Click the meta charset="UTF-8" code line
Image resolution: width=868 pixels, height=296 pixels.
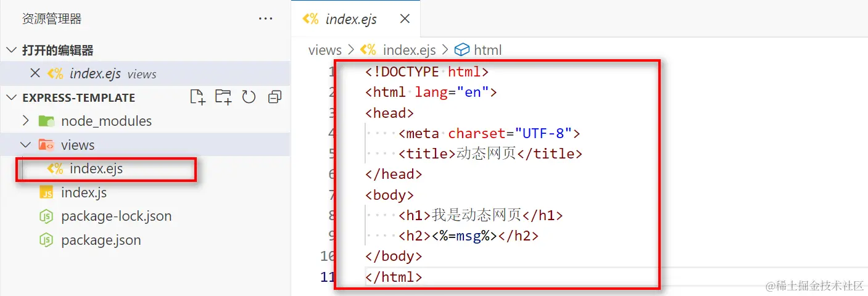[x=489, y=133]
